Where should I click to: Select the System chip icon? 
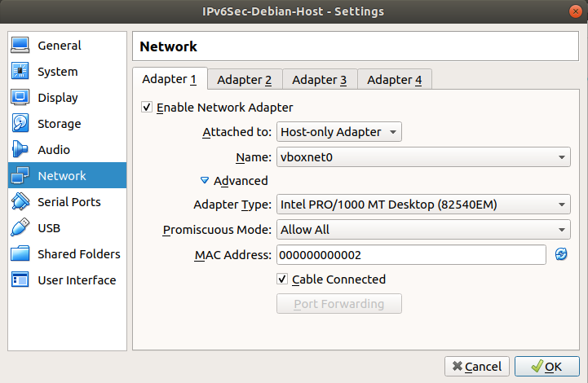pos(21,72)
